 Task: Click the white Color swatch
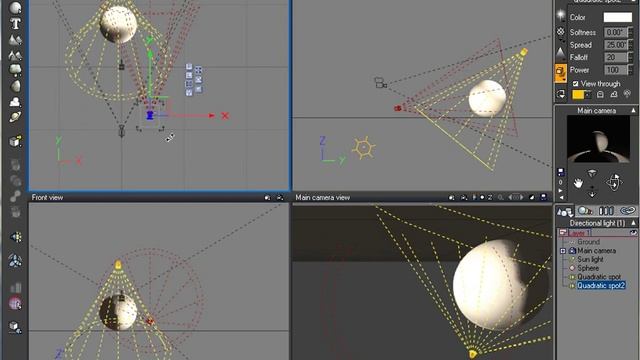(618, 17)
